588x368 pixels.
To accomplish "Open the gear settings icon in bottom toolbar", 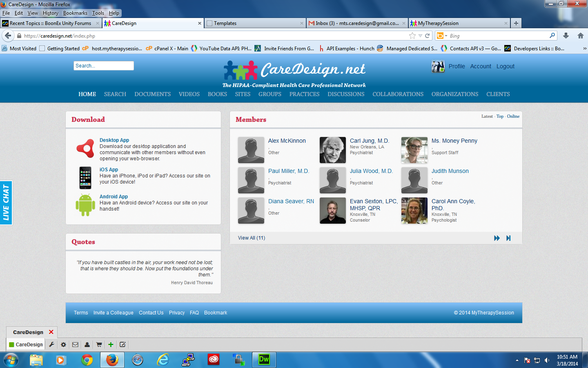I will click(63, 345).
